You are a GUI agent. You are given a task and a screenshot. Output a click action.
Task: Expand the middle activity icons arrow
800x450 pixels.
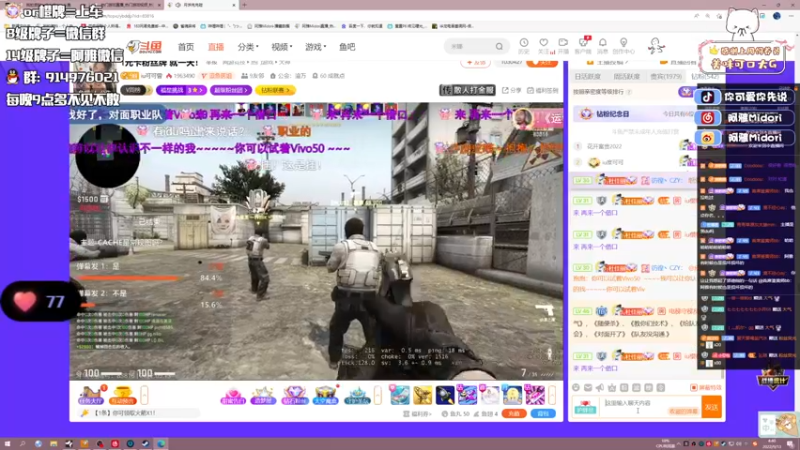tap(378, 395)
